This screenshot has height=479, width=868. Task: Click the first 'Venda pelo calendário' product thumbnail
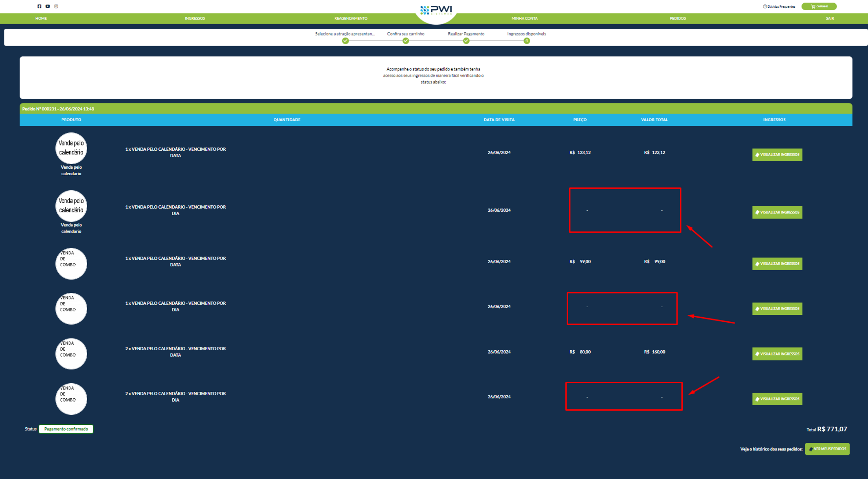pos(71,148)
